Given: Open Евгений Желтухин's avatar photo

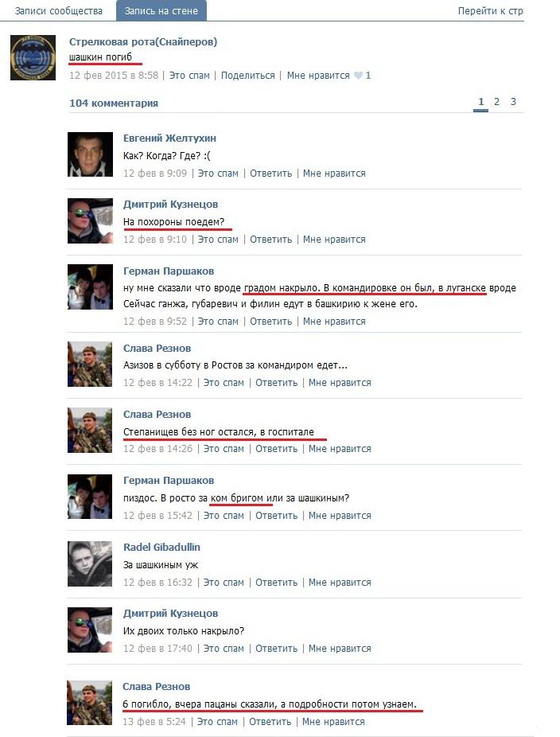Looking at the screenshot, I should tap(90, 154).
